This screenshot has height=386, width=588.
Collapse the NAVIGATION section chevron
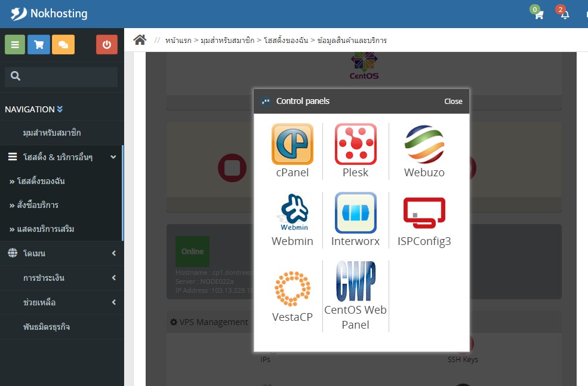click(x=60, y=109)
